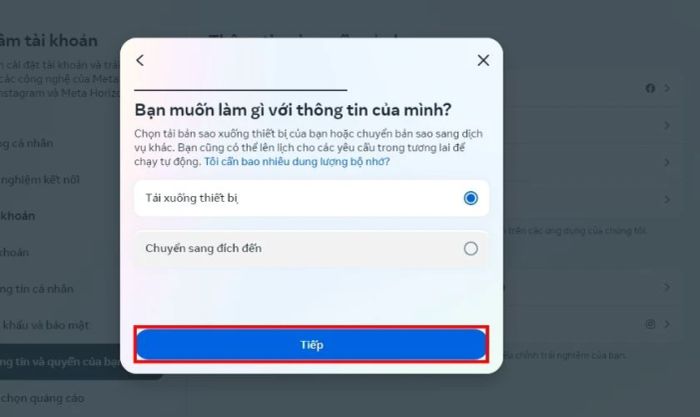Open the Tôi cần bao nhiêu dung lượng bộ nhớ link
Screen dimensions: 700x417
pos(297,162)
